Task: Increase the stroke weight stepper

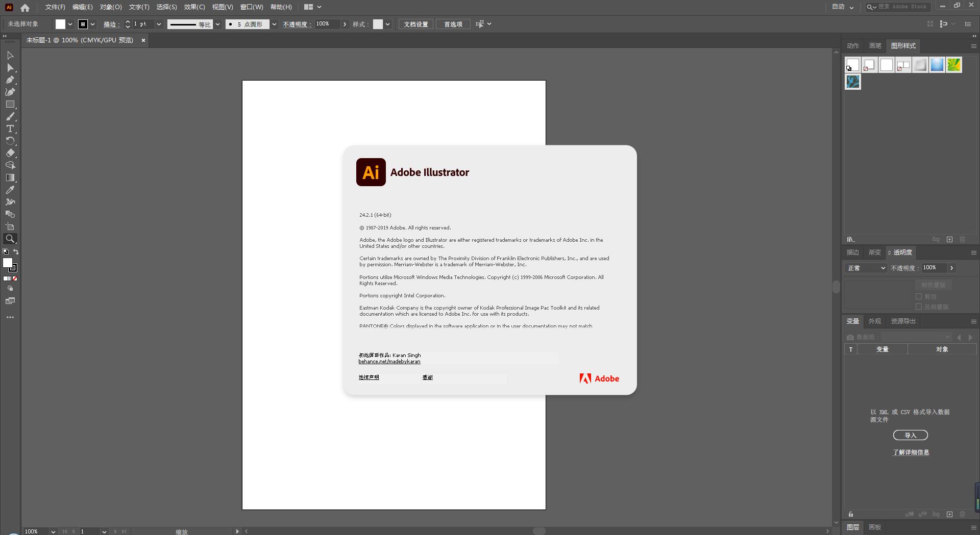Action: [128, 21]
